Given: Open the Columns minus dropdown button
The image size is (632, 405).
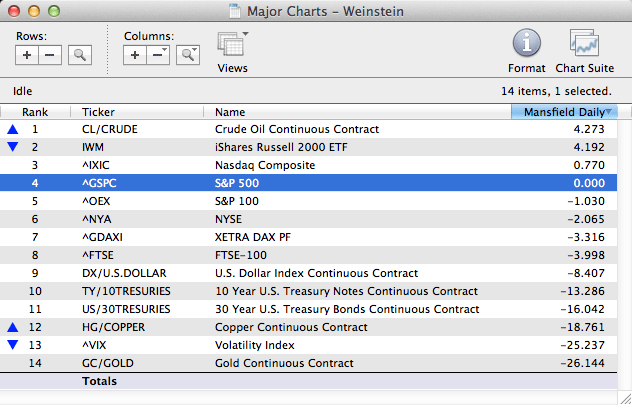Looking at the screenshot, I should click(157, 55).
